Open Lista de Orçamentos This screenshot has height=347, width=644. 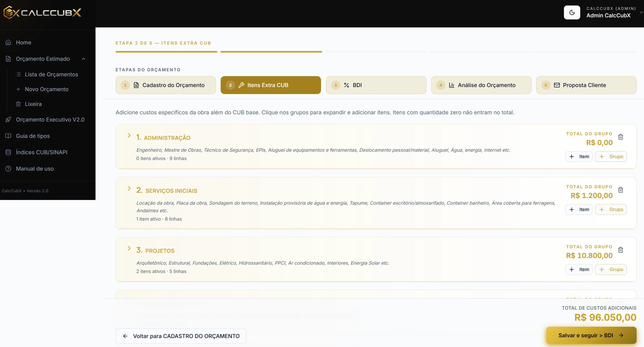[51, 74]
